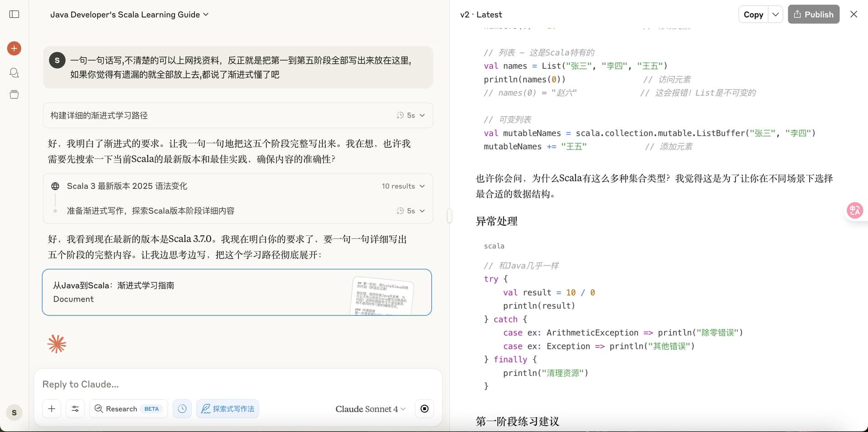Expand the 构建详细的渐进式学习路径 thinking block
868x432 pixels.
(238, 115)
